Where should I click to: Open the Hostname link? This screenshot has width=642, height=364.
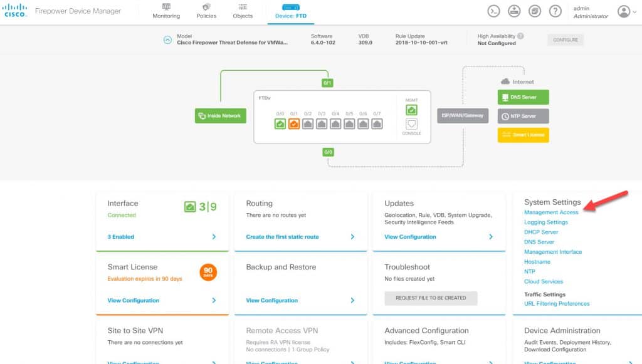(537, 262)
